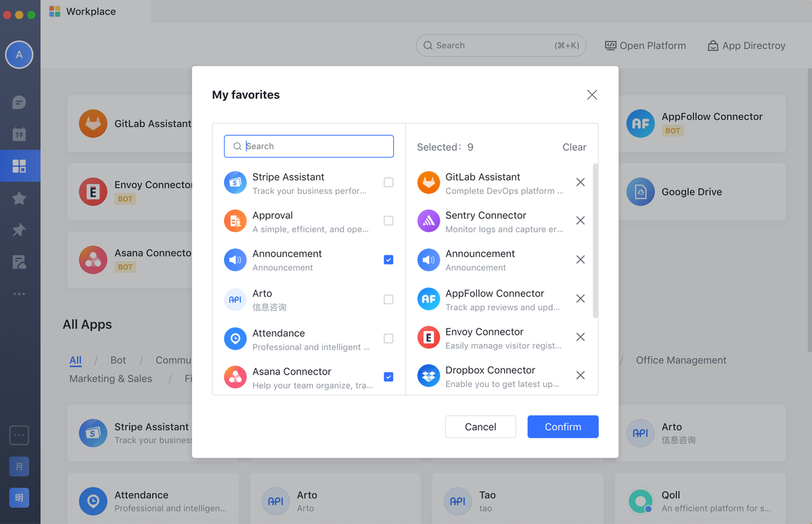Open the calendar icon in sidebar
The height and width of the screenshot is (524, 812).
19,135
